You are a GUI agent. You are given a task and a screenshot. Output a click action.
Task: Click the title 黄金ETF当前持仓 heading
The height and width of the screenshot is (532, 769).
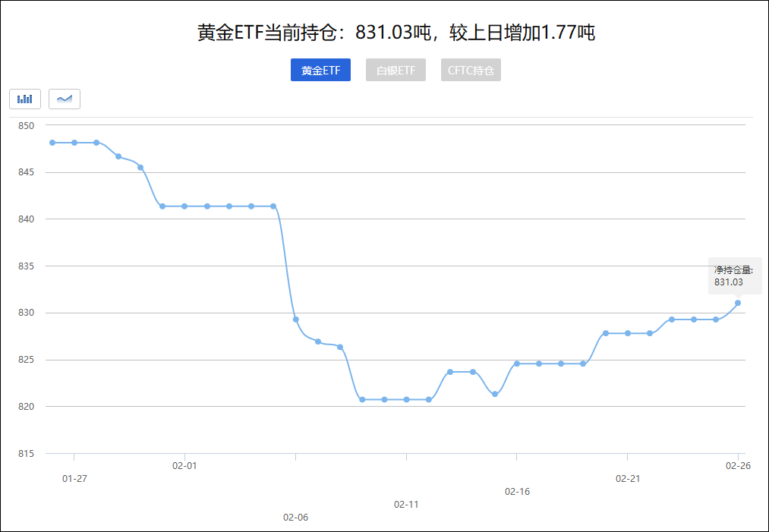[x=396, y=33]
